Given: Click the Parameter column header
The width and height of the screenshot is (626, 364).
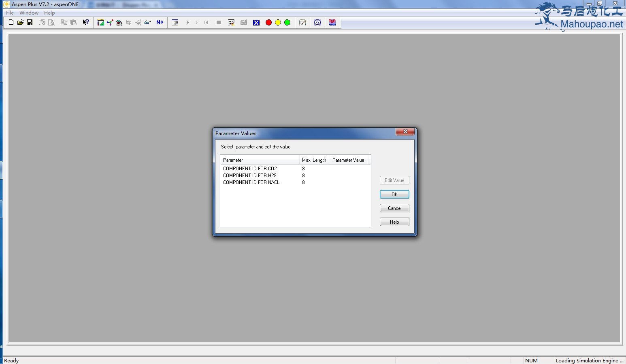Looking at the screenshot, I should 260,160.
